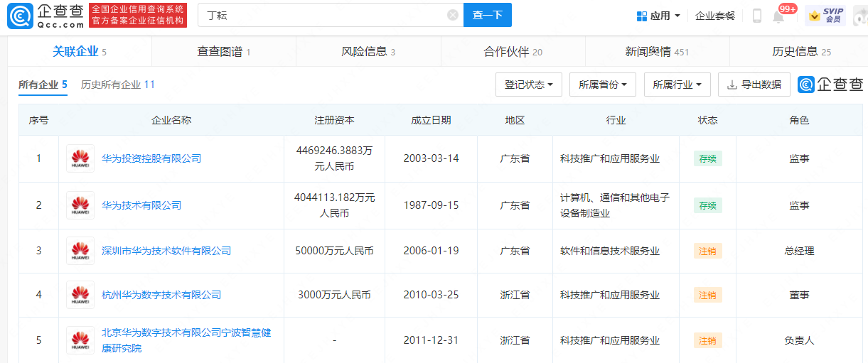Expand the 应用 dropdown menu

click(658, 16)
